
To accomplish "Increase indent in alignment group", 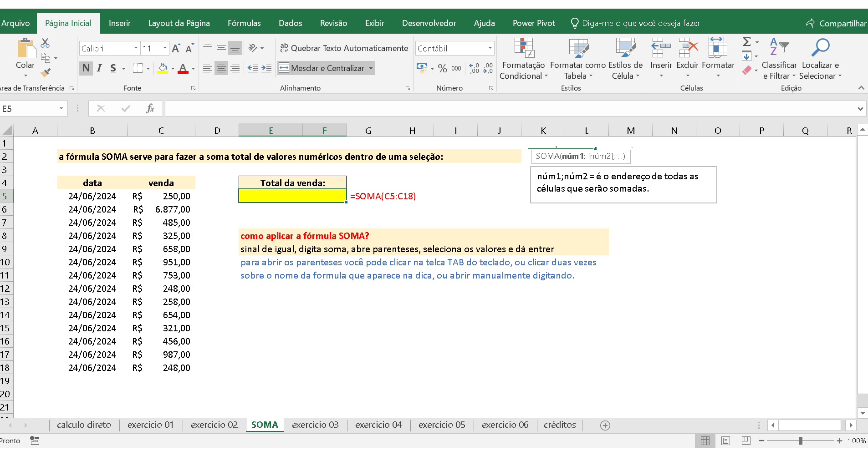I will (x=266, y=68).
